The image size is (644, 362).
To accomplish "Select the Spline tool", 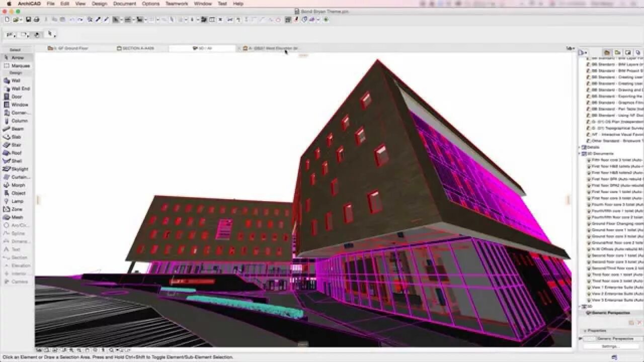I will click(x=17, y=233).
